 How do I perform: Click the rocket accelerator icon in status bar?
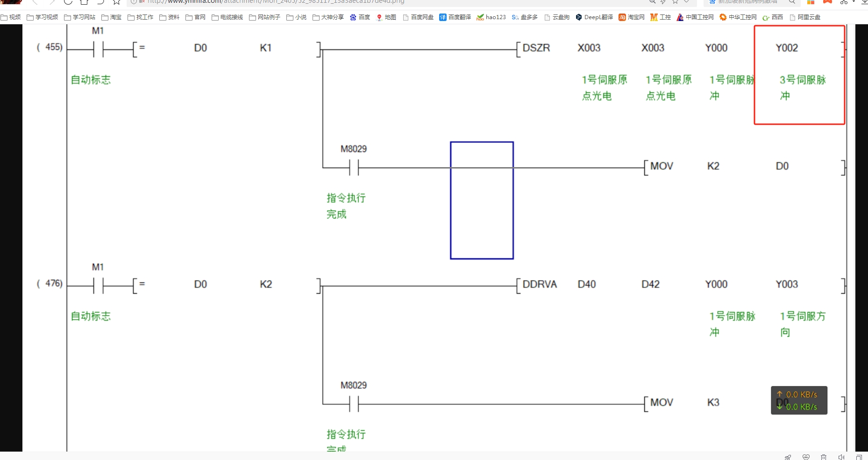788,457
